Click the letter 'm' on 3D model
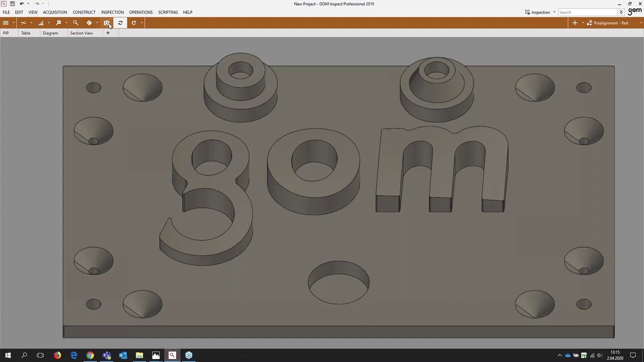The image size is (644, 362). pos(442,169)
